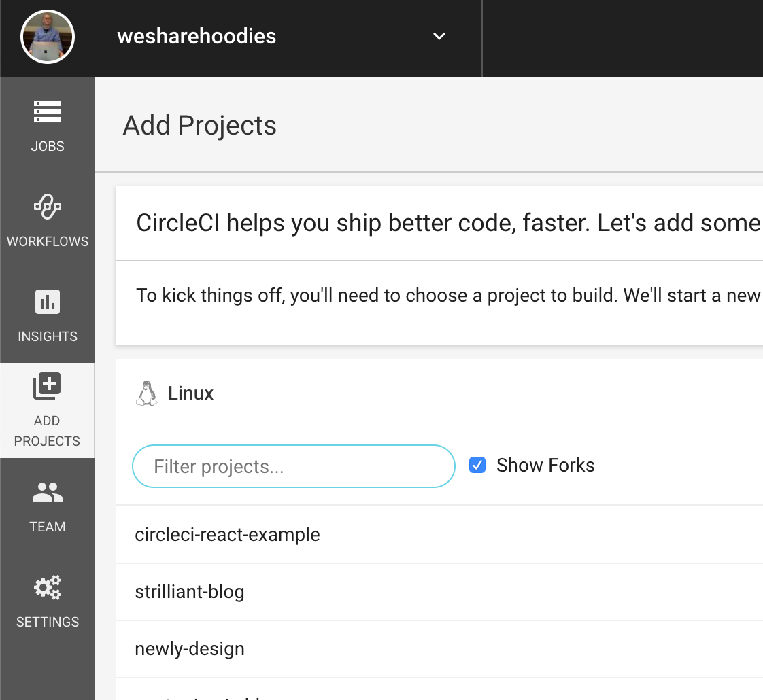Open the circleci-react-example project

pos(227,535)
